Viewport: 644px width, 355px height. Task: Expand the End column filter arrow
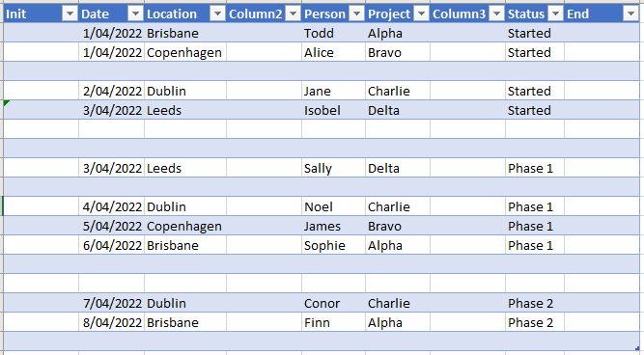630,14
